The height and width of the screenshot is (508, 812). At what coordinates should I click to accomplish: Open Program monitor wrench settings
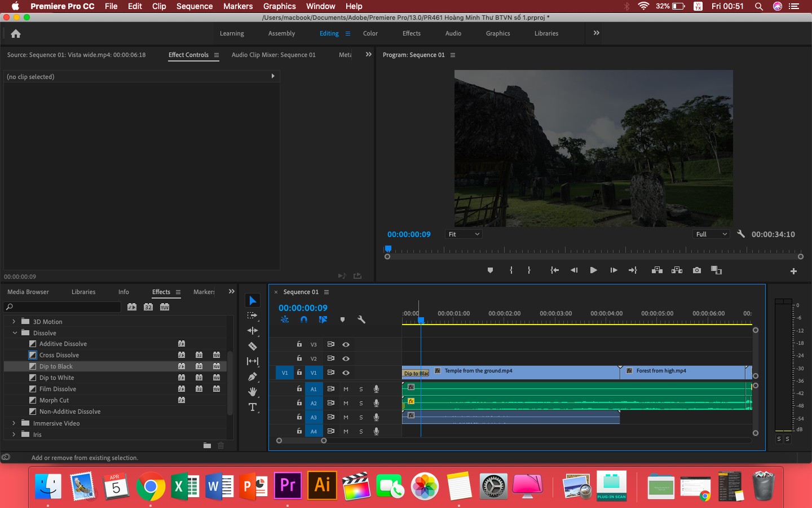741,234
